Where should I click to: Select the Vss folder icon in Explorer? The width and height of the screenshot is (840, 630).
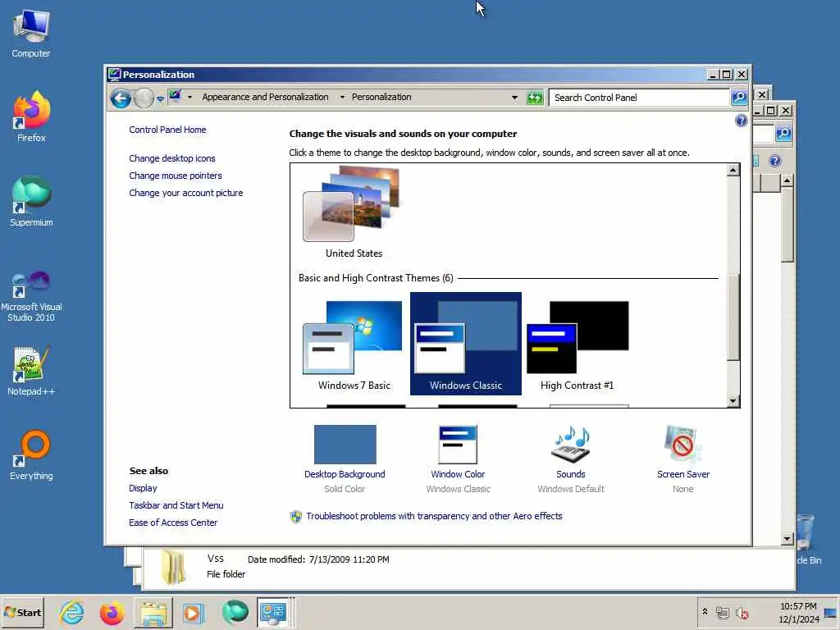click(x=174, y=567)
